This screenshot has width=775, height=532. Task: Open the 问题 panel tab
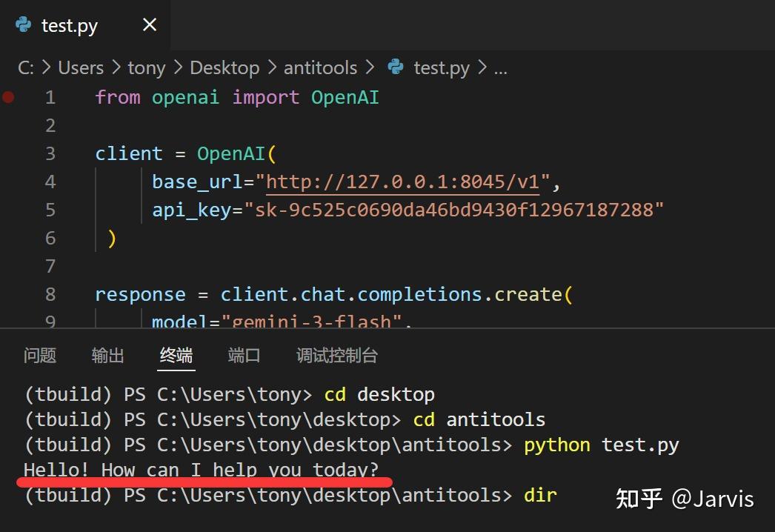[x=40, y=356]
